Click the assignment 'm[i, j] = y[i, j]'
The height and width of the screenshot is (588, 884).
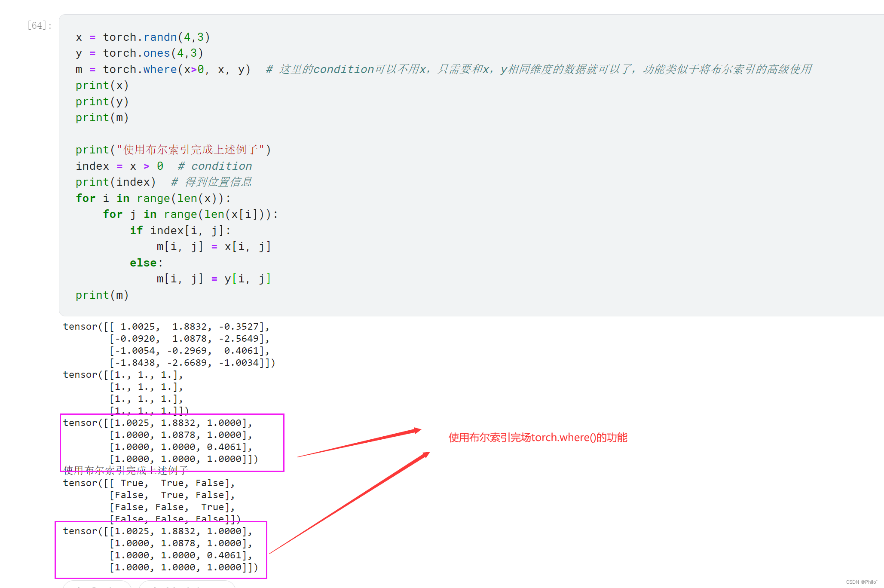coord(214,279)
